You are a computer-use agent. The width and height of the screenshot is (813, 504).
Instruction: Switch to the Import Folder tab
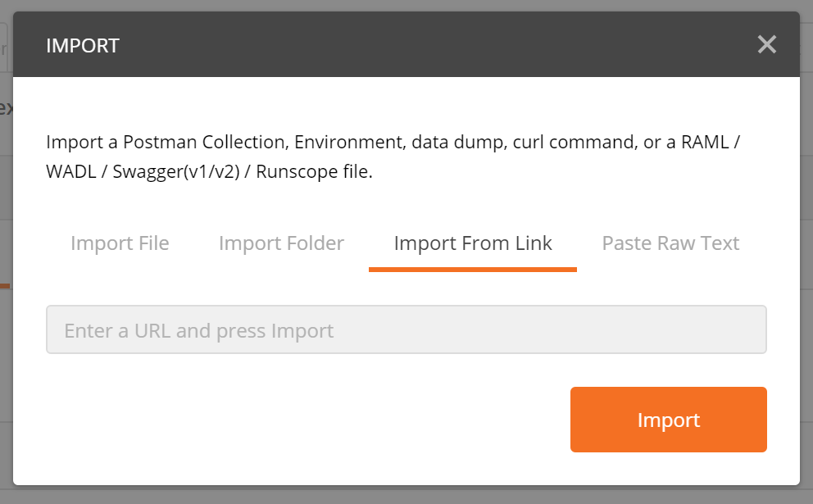click(281, 243)
